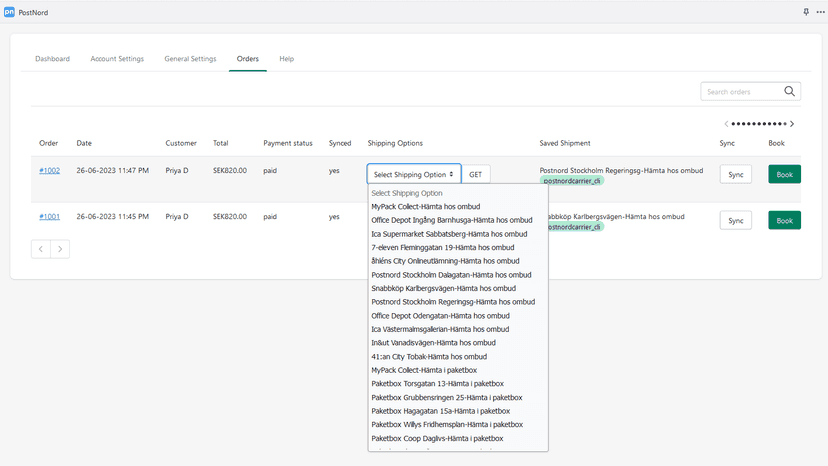This screenshot has width=828, height=466.
Task: Click date 26-06-2023 11:47 PM
Action: coord(112,171)
